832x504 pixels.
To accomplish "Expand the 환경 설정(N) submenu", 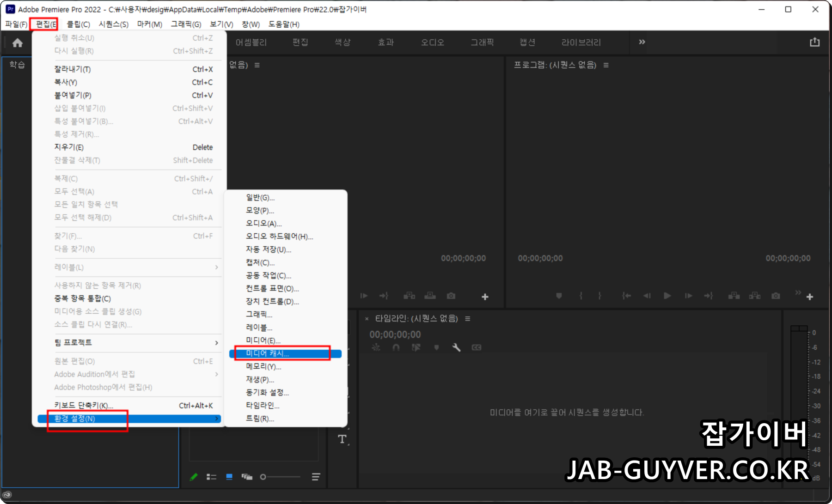I will [129, 419].
